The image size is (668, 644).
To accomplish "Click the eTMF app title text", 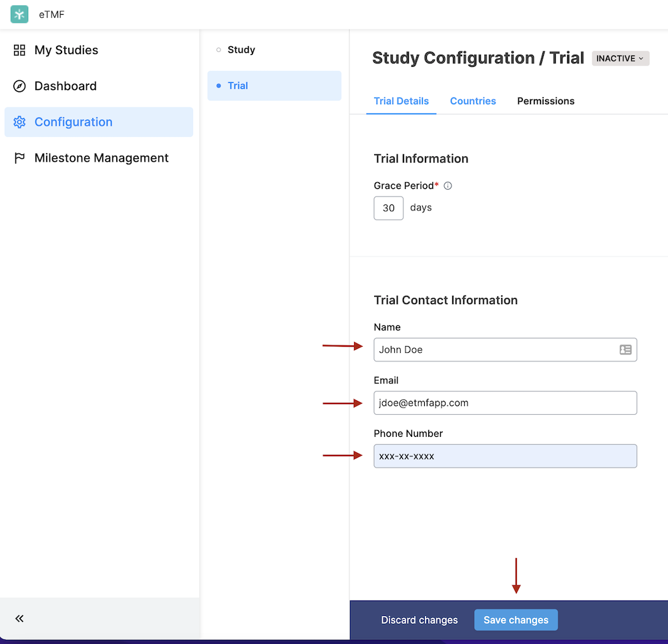I will pyautogui.click(x=51, y=15).
